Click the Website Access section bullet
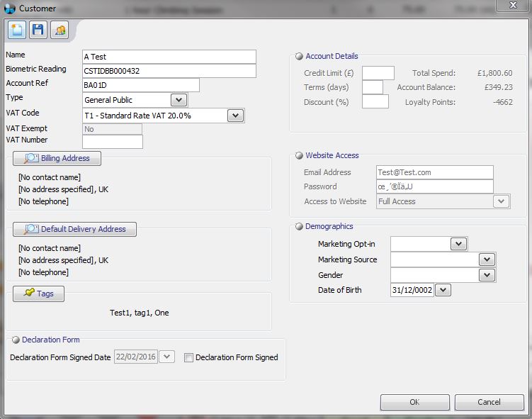This screenshot has width=532, height=419. [299, 155]
